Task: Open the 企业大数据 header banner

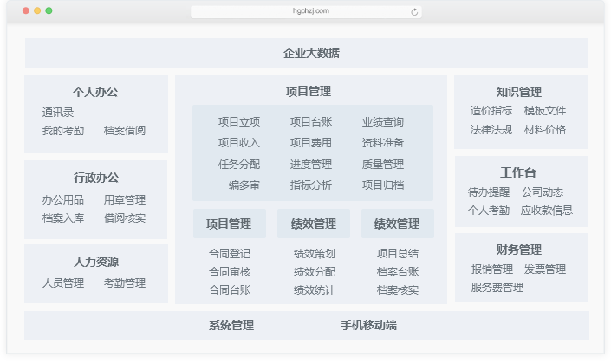Action: [x=307, y=53]
